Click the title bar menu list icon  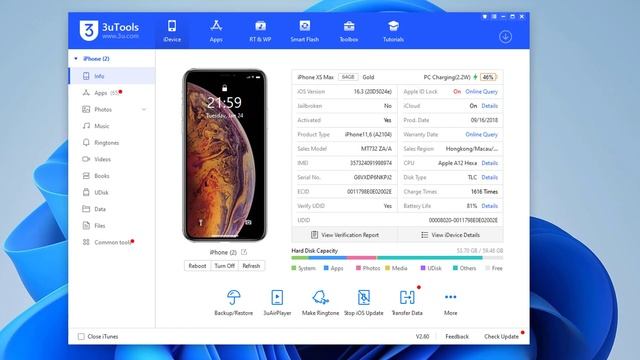(x=494, y=17)
